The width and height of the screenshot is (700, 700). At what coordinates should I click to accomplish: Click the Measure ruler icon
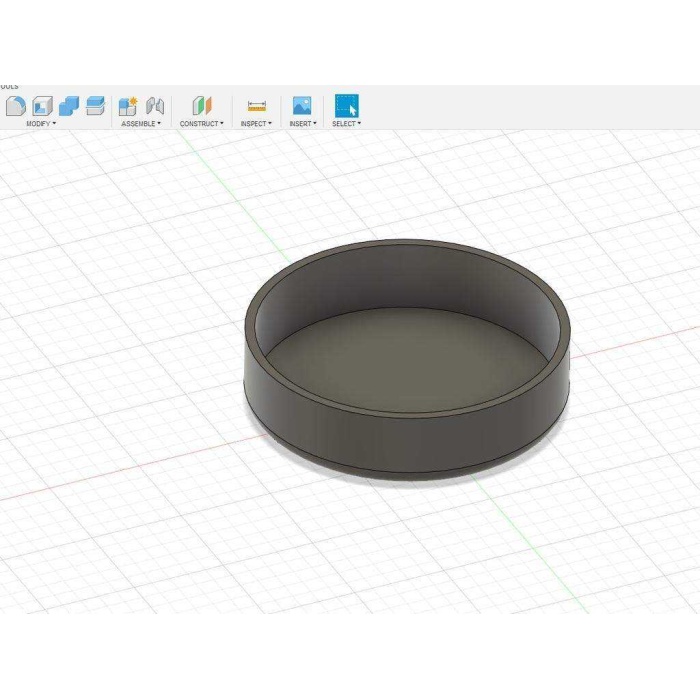256,106
